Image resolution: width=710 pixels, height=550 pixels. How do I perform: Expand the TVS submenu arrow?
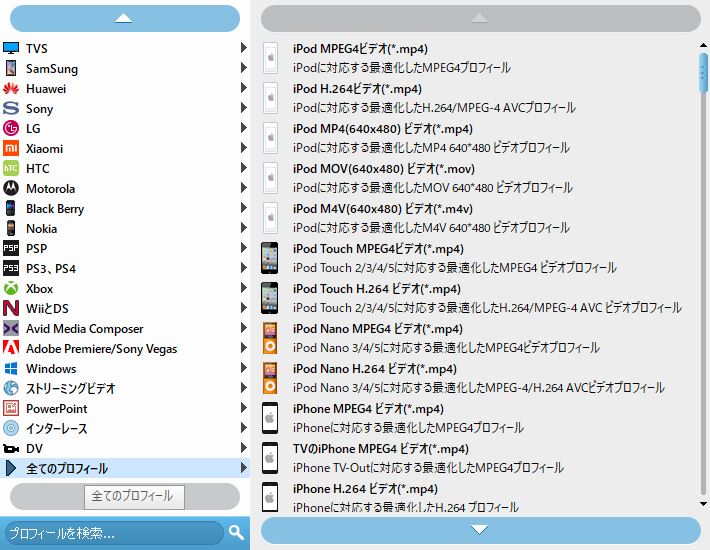pyautogui.click(x=244, y=48)
